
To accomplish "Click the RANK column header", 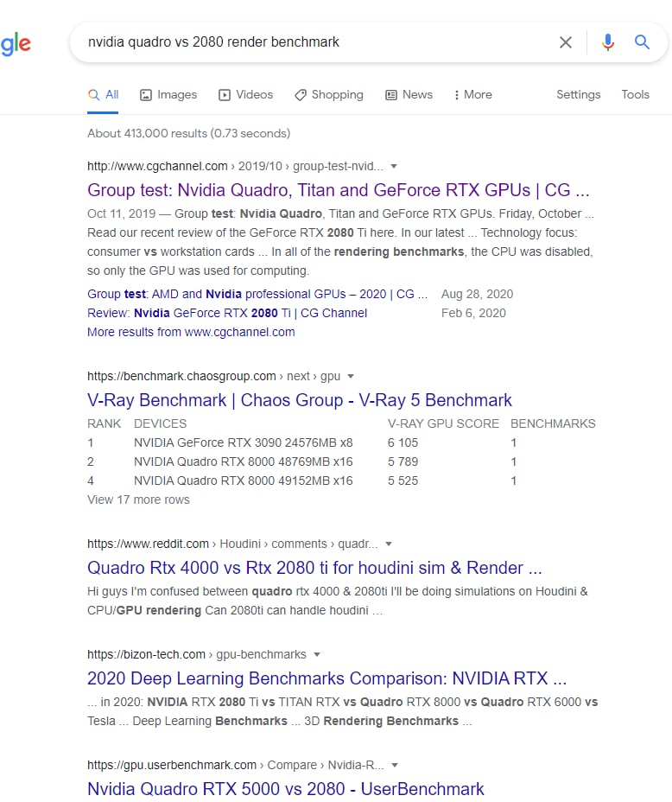I will coord(105,424).
